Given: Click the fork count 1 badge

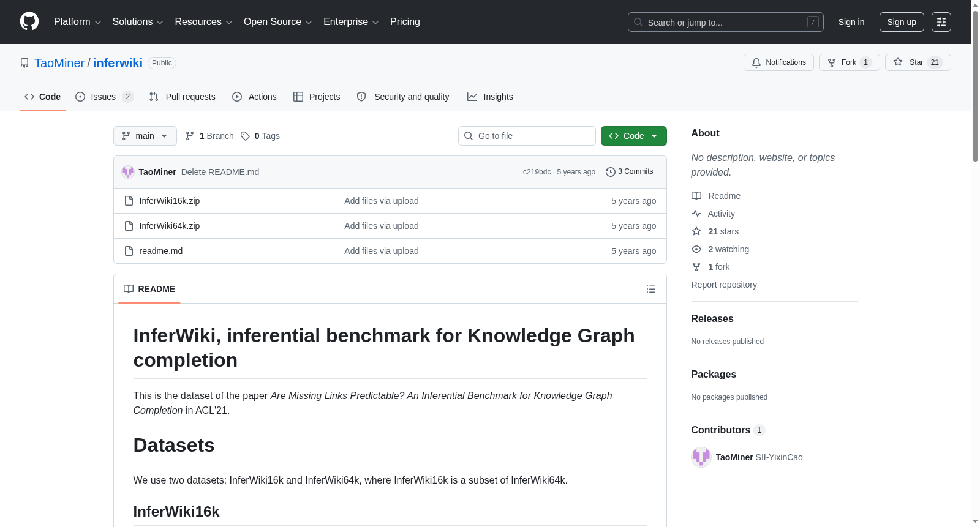Looking at the screenshot, I should pyautogui.click(x=865, y=62).
